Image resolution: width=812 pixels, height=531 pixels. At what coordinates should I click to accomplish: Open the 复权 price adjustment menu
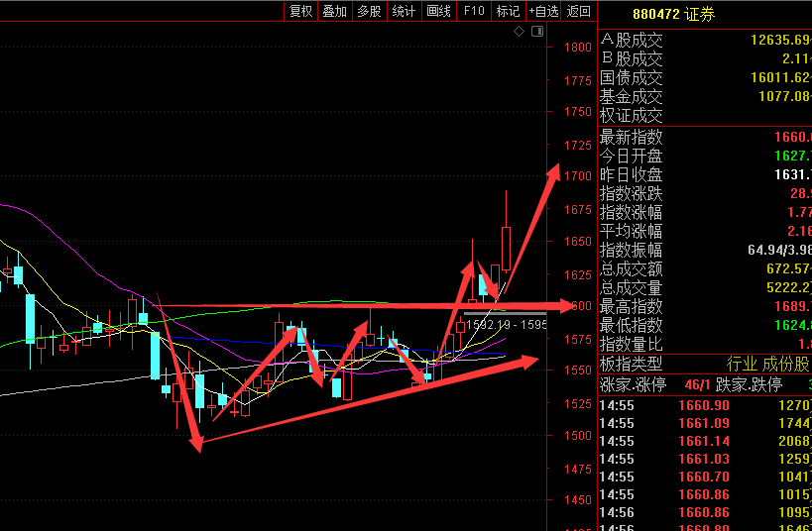300,11
